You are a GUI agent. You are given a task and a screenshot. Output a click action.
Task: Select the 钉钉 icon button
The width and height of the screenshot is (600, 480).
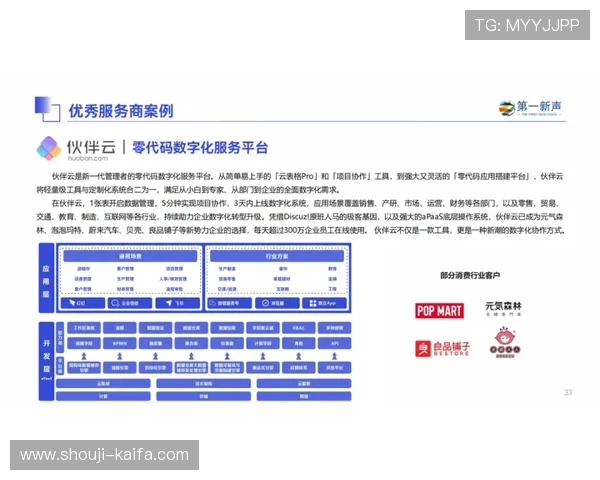pyautogui.click(x=83, y=303)
